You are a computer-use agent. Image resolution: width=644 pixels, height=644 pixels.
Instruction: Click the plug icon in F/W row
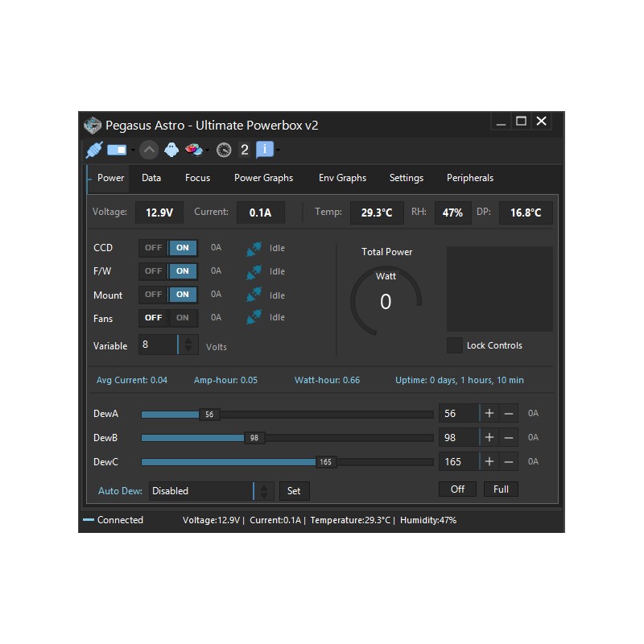point(254,271)
